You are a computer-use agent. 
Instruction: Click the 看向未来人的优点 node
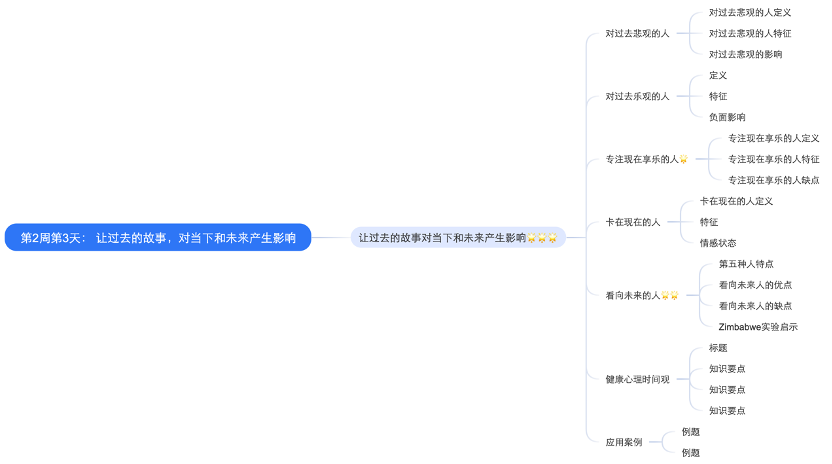pyautogui.click(x=755, y=285)
